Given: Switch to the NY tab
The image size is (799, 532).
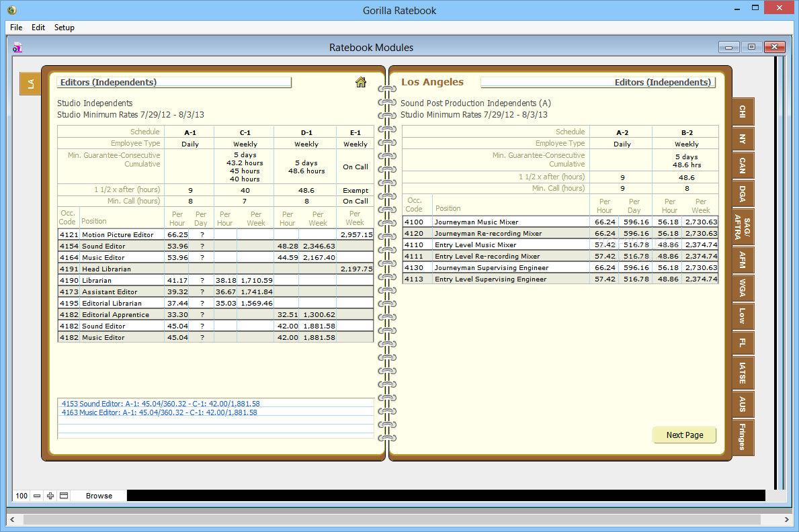Looking at the screenshot, I should (743, 138).
